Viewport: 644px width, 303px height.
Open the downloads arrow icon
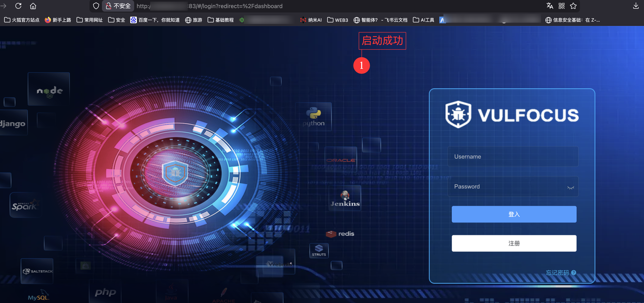(636, 6)
